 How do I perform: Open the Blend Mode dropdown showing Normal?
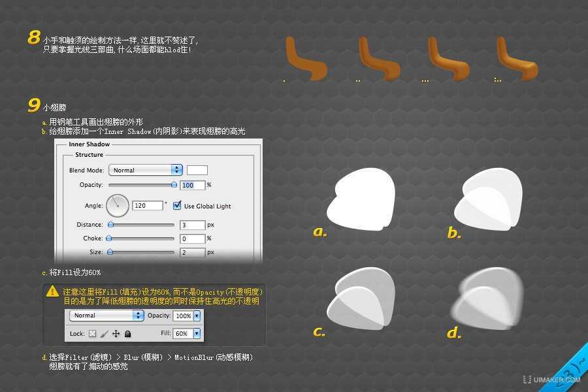[x=145, y=170]
